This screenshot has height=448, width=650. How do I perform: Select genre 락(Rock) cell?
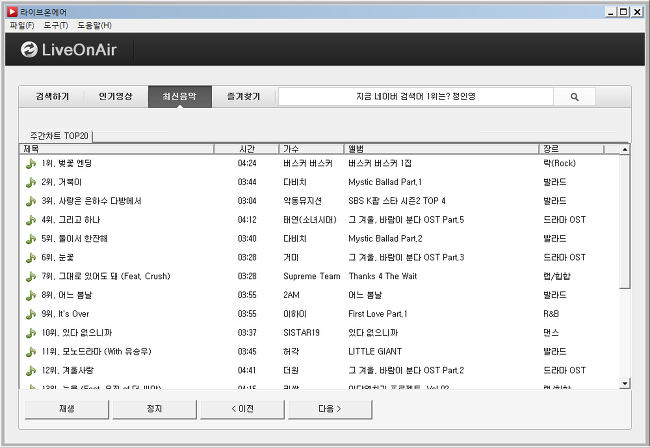(560, 163)
